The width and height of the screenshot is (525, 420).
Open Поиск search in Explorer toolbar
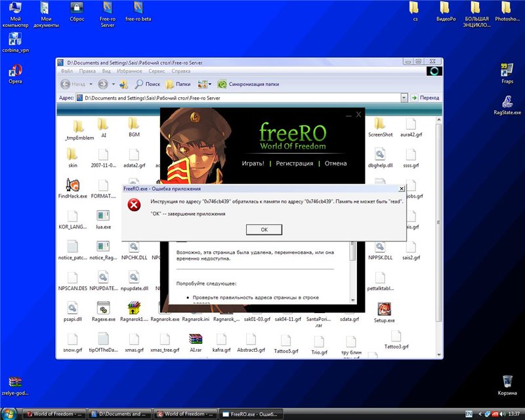147,84
